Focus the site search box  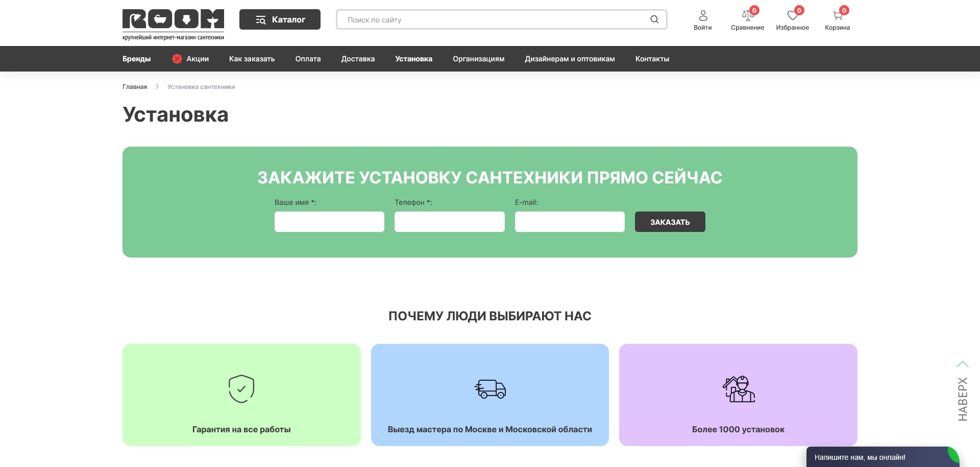pos(490,19)
